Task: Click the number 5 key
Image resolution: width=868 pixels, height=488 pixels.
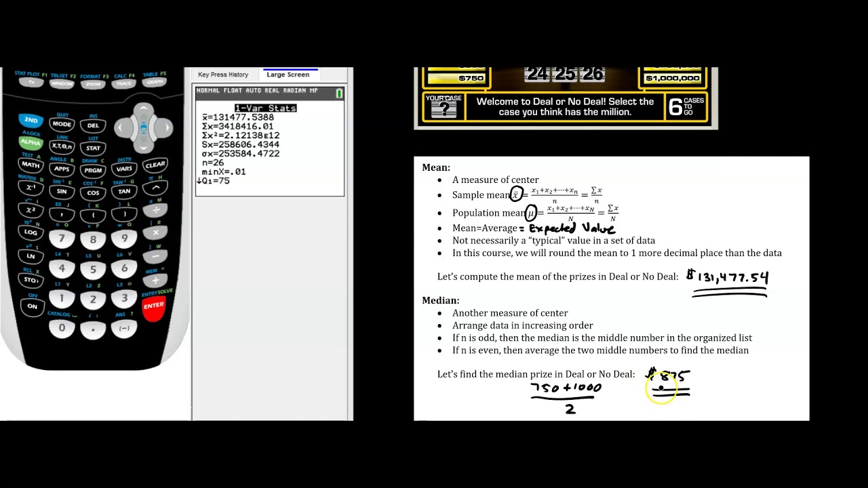Action: 93,270
